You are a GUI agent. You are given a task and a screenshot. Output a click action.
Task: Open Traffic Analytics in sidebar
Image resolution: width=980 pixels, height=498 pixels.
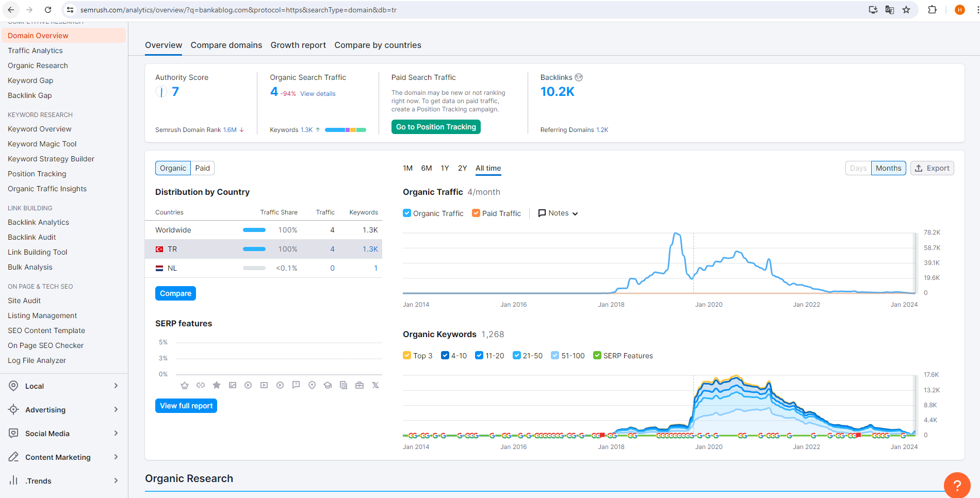(x=35, y=51)
